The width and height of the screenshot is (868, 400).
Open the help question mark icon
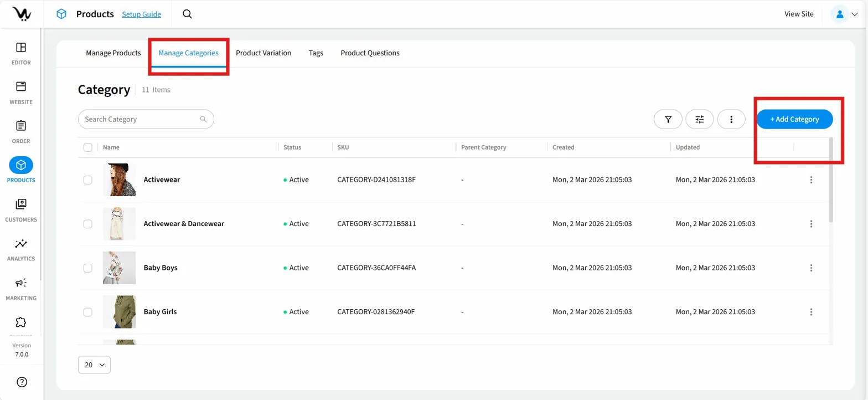point(22,382)
